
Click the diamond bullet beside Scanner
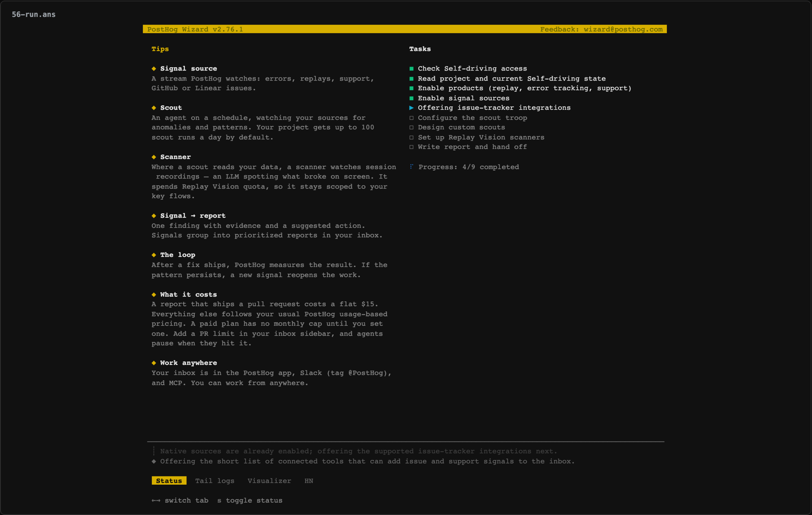coord(154,157)
